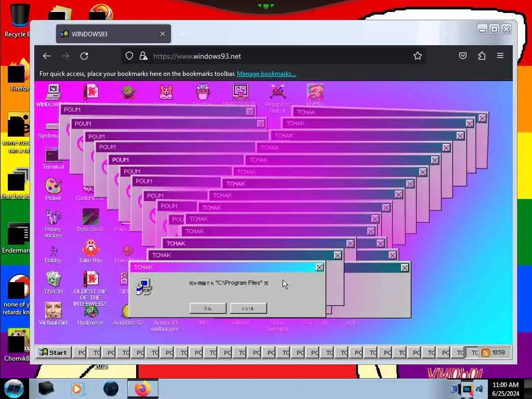Open the bearded man face icon
The image size is (532, 399).
(315, 92)
